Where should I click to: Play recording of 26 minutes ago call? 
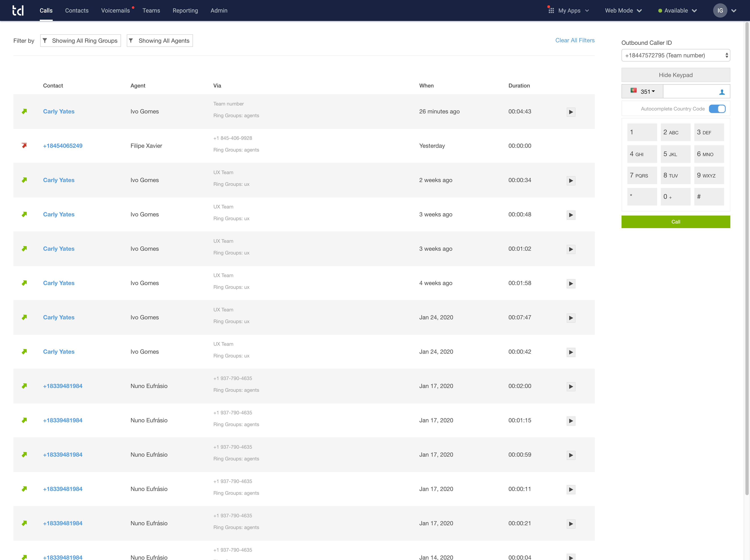[x=571, y=112]
